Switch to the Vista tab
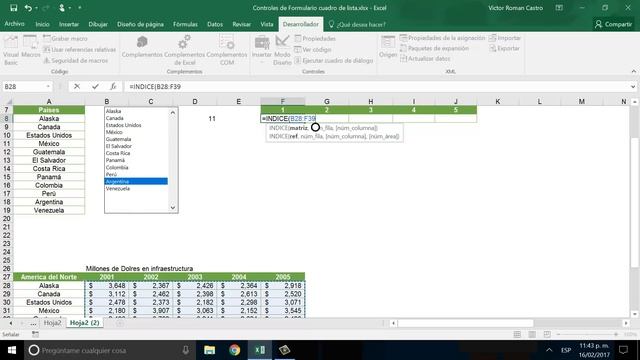Viewport: 640px width, 360px height. click(x=267, y=24)
